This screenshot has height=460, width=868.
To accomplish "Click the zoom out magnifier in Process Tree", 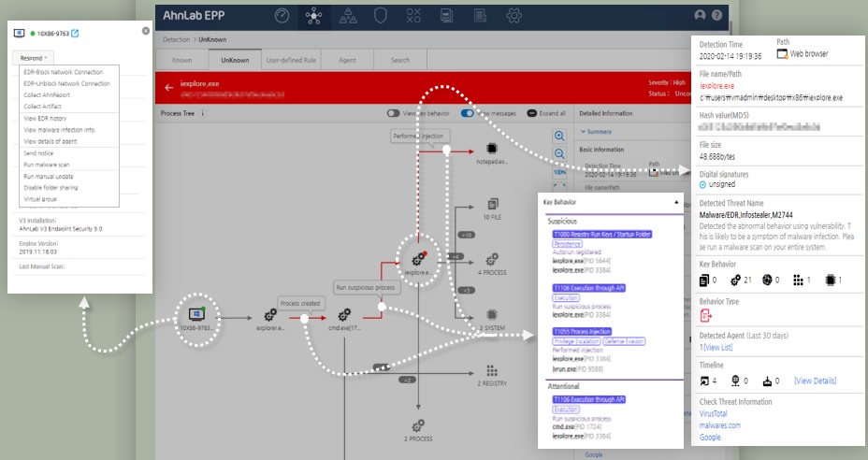I will (x=559, y=153).
